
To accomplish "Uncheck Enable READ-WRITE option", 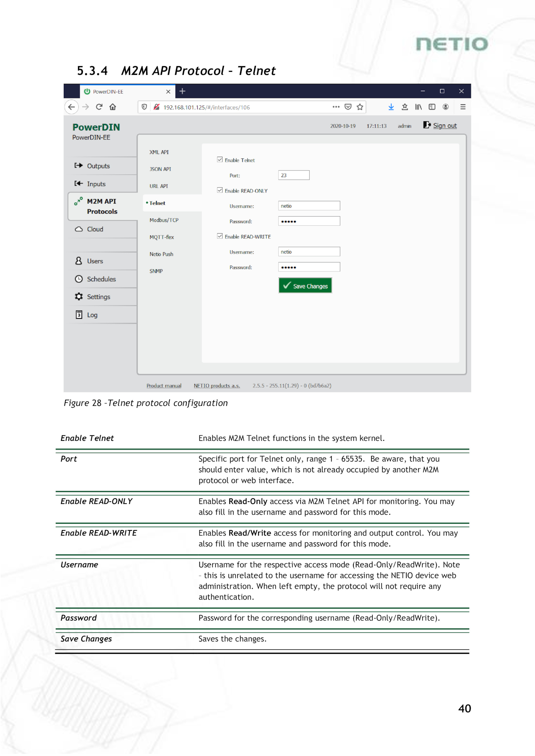I will (220, 236).
